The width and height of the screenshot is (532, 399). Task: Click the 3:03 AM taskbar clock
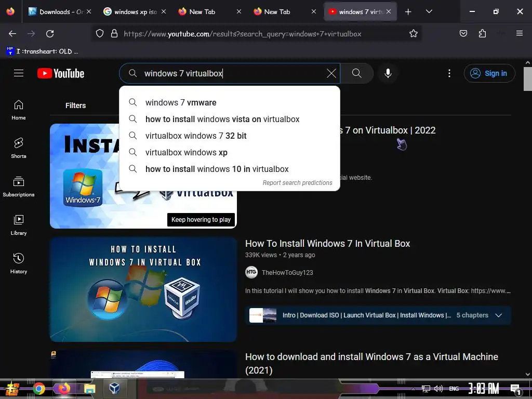pos(484,389)
